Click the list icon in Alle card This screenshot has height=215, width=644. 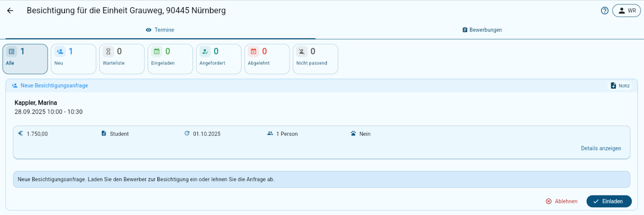coord(12,51)
